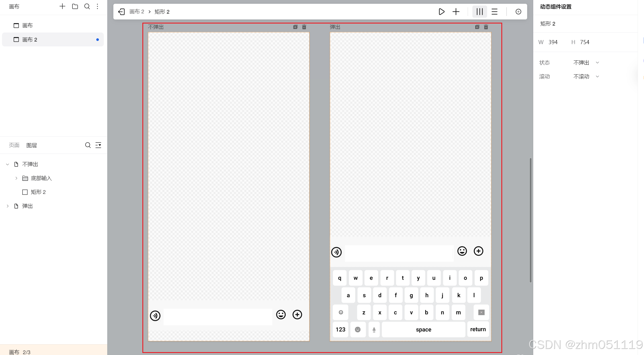The image size is (644, 355).
Task: Click 画布 2 breadcrumb link
Action: pyautogui.click(x=137, y=12)
